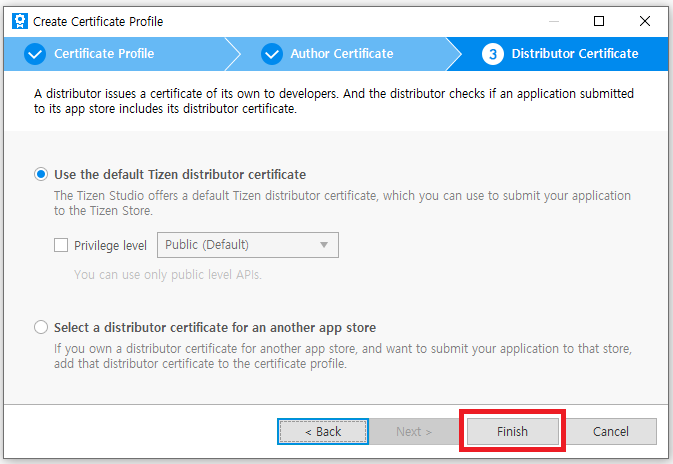Close the Create Certificate Profile dialog
Image resolution: width=673 pixels, height=464 pixels.
point(645,21)
